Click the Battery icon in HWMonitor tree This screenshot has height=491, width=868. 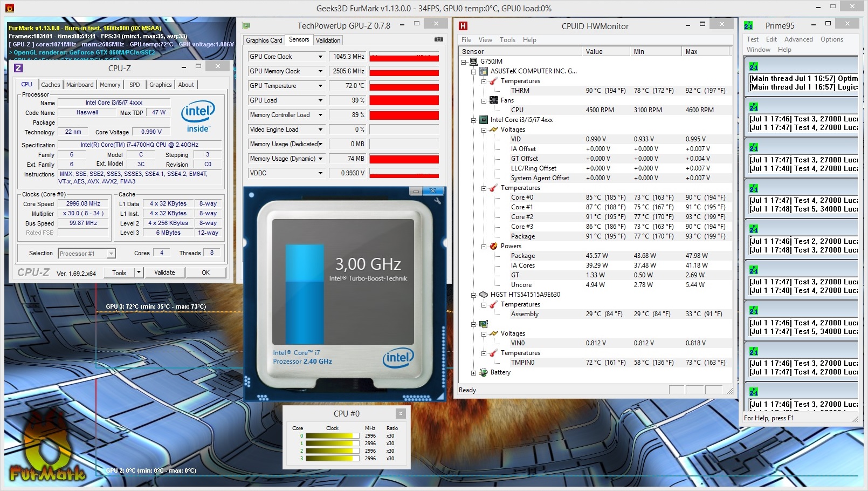484,372
